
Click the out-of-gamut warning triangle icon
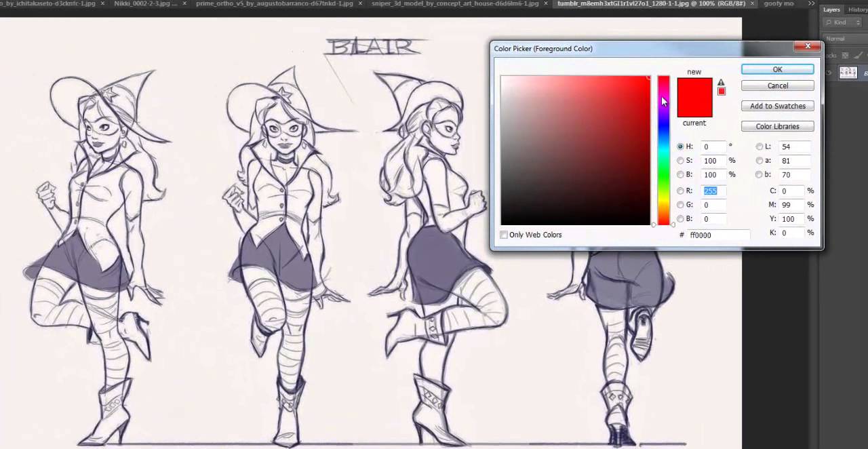[x=721, y=83]
